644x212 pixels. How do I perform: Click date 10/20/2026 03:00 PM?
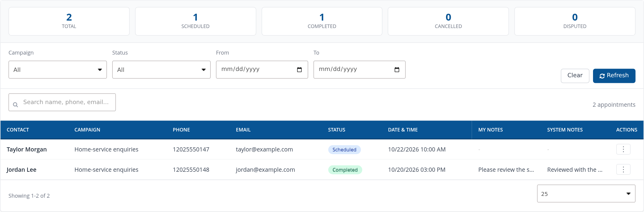click(417, 170)
